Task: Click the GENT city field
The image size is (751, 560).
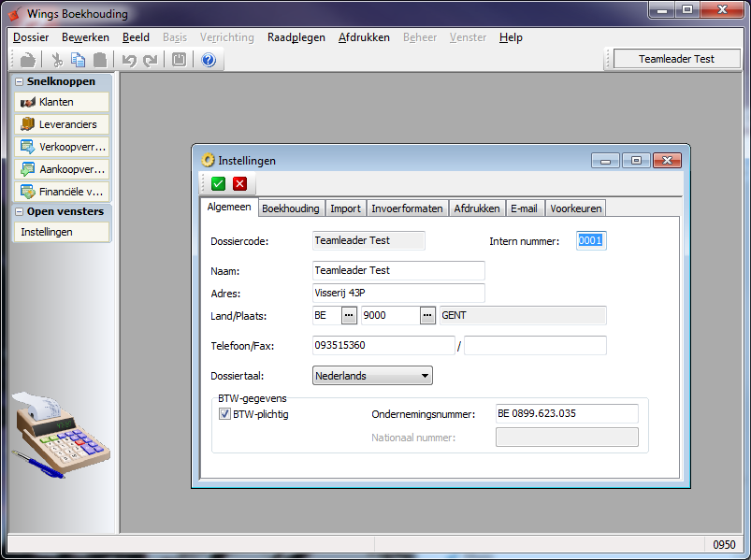Action: [523, 315]
